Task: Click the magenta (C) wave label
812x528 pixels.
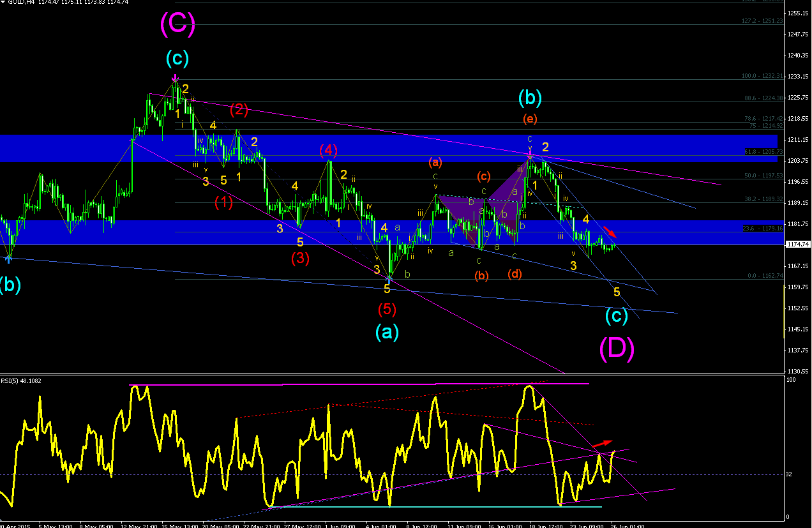Action: coord(177,23)
